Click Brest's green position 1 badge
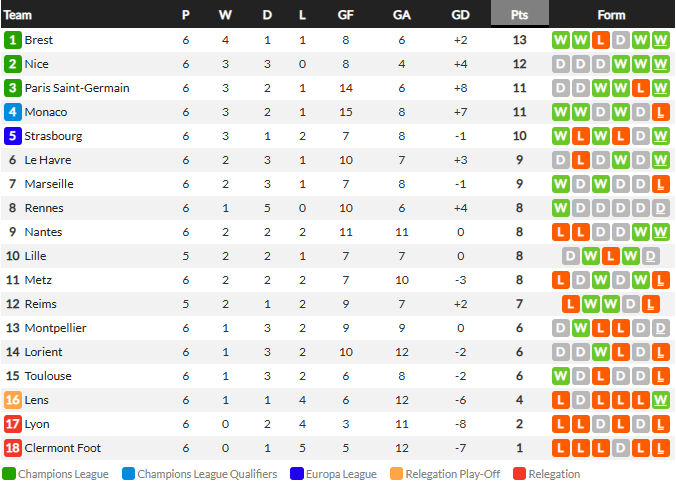The width and height of the screenshot is (676, 496). click(x=13, y=40)
